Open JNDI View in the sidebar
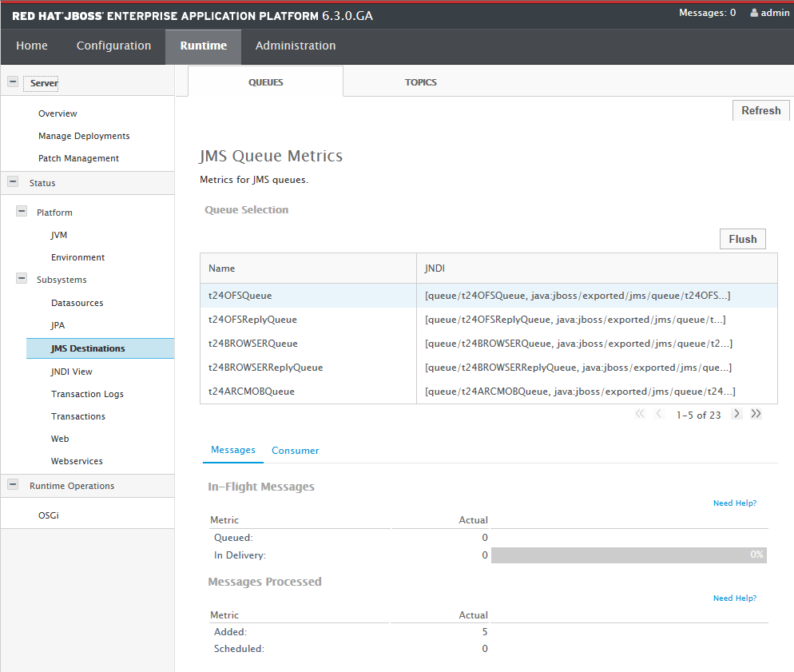Viewport: 794px width, 672px height. point(71,372)
